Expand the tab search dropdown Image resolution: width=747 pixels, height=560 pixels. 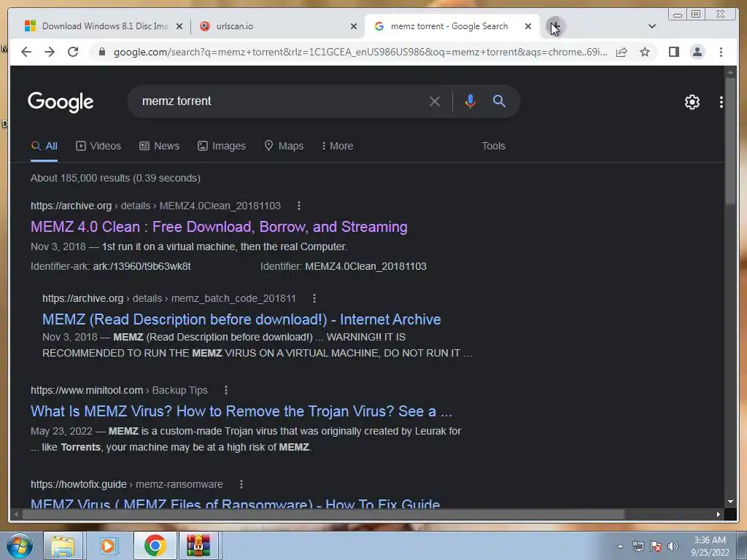(x=651, y=26)
